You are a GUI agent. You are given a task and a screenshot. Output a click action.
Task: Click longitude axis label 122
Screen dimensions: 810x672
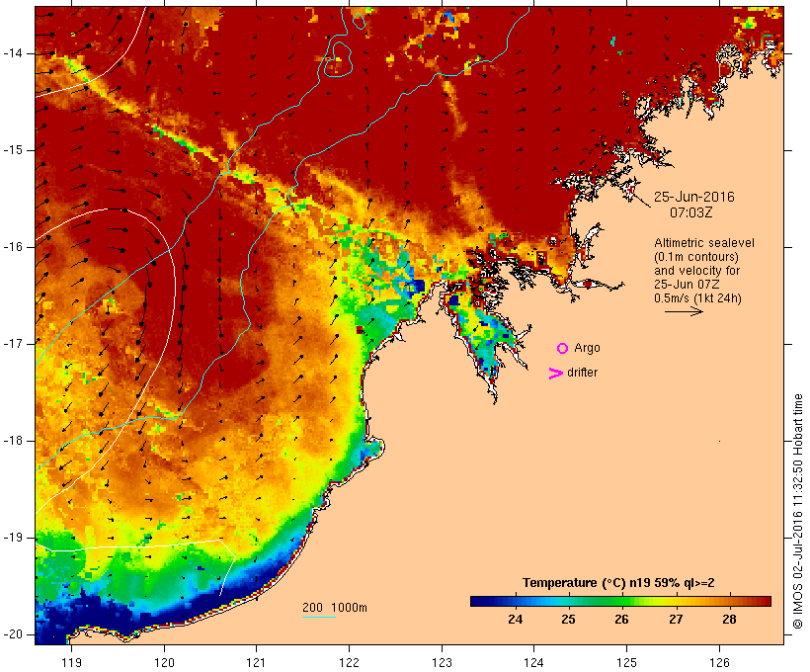coord(350,662)
